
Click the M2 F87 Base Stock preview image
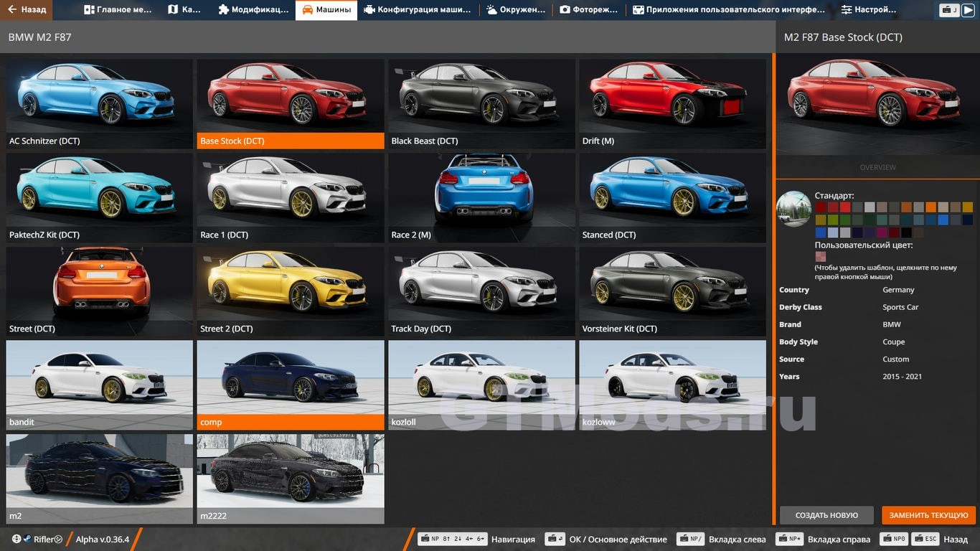tap(877, 104)
